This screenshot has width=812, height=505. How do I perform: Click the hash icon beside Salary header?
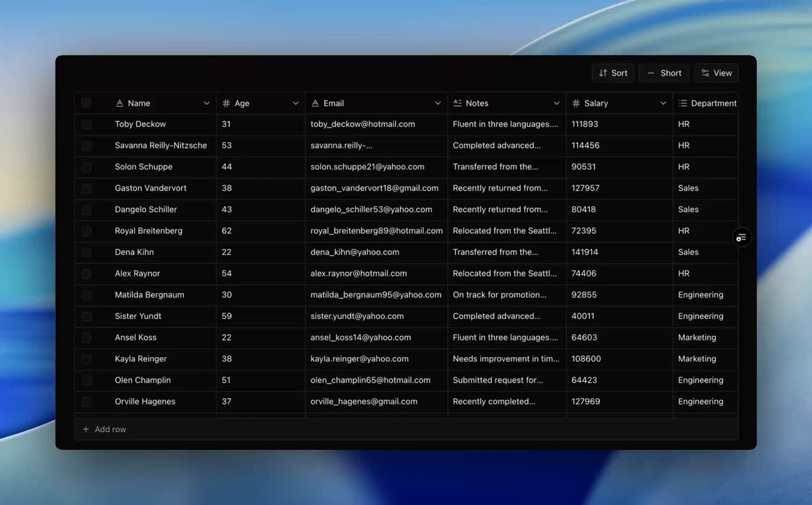tap(577, 103)
